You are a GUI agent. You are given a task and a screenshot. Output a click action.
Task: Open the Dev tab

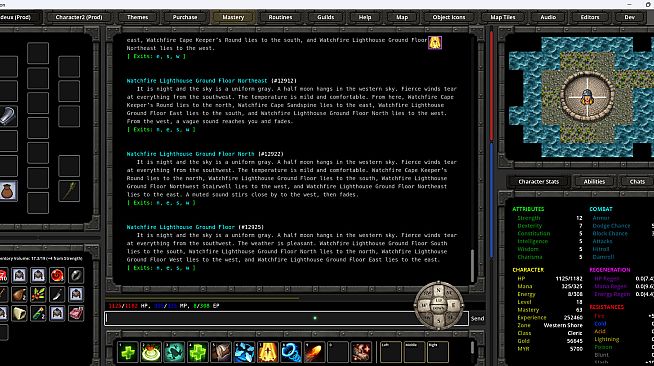629,17
